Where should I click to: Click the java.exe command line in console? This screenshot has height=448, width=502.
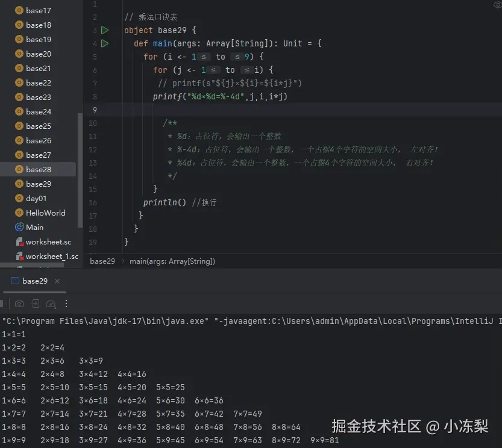pyautogui.click(x=251, y=321)
